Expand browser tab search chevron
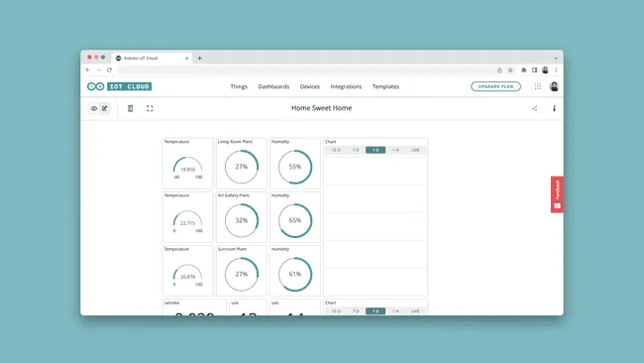 (556, 59)
